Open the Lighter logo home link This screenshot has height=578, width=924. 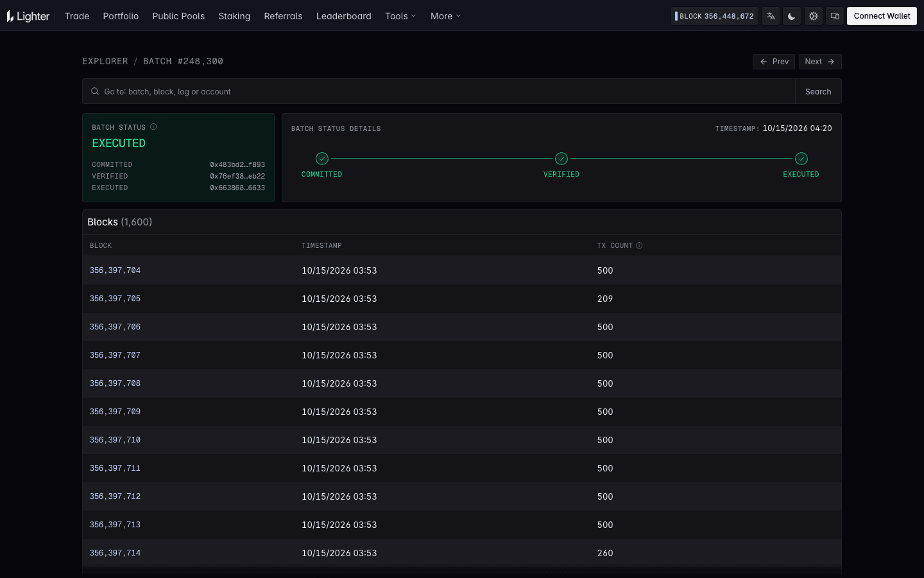[x=28, y=16]
